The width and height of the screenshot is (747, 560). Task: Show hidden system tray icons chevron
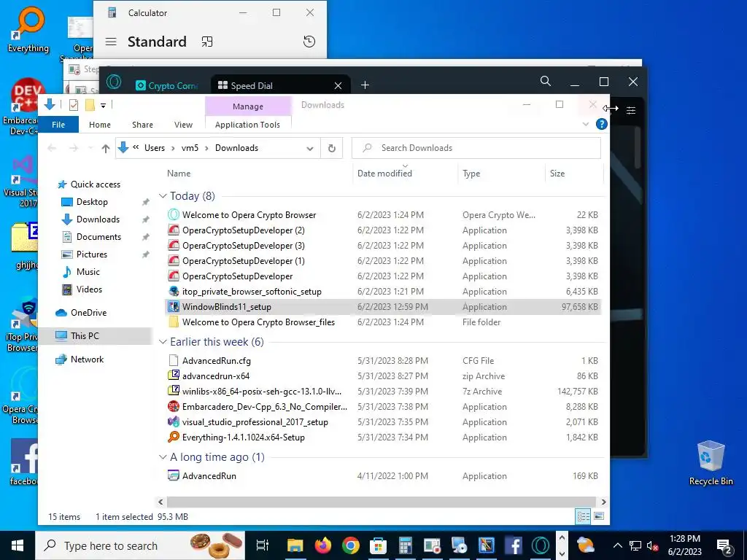click(617, 545)
